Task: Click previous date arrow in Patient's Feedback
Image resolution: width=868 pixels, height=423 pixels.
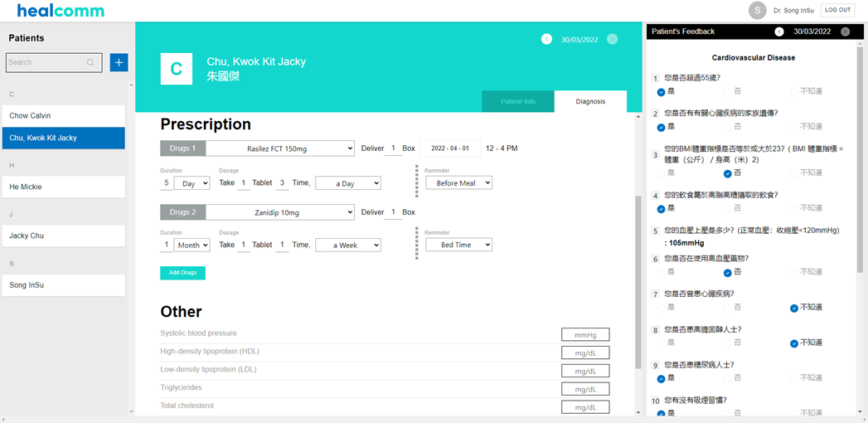Action: click(779, 32)
